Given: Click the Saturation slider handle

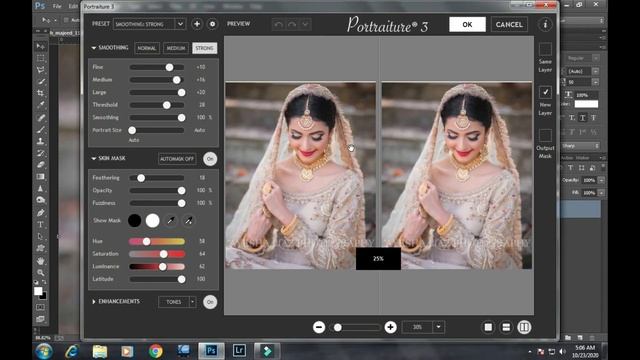Looking at the screenshot, I should coord(164,254).
